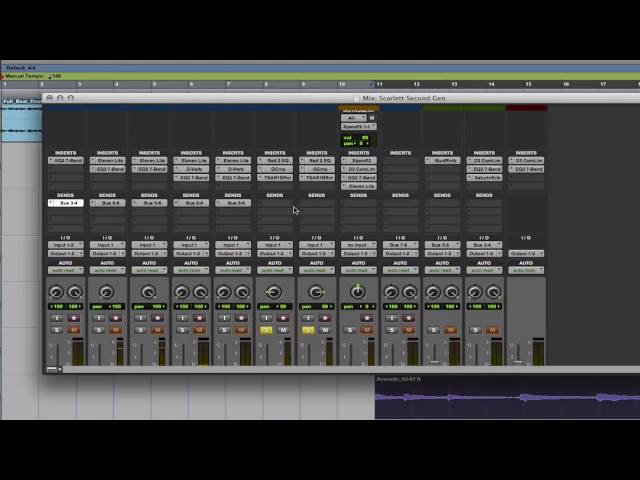The image size is (640, 480).
Task: Select the Full_Beat clip in Edit window
Action: pos(21,119)
